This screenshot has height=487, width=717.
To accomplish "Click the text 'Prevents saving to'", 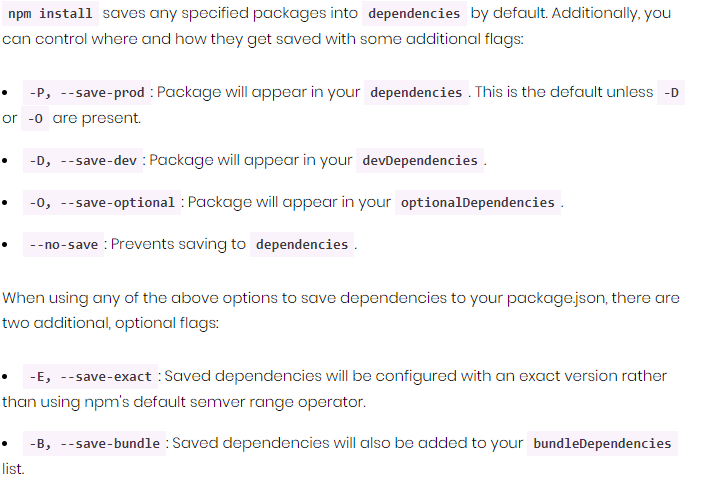I will (178, 244).
